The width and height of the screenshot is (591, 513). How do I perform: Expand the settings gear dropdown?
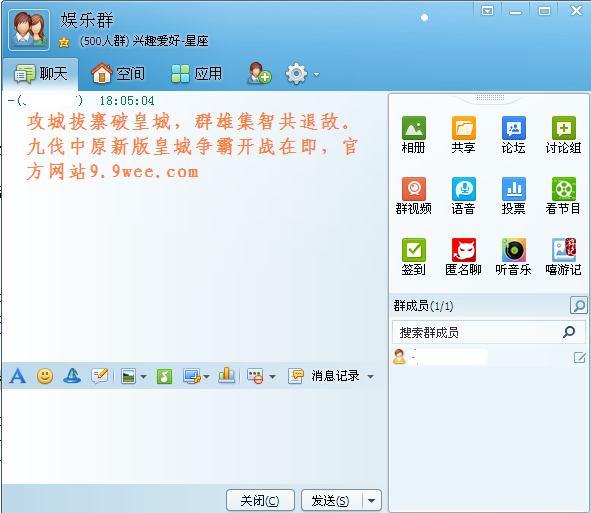click(317, 74)
